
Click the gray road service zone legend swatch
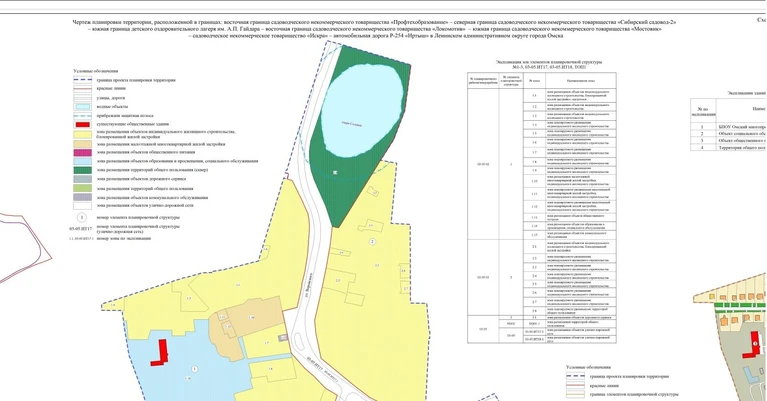tap(83, 179)
